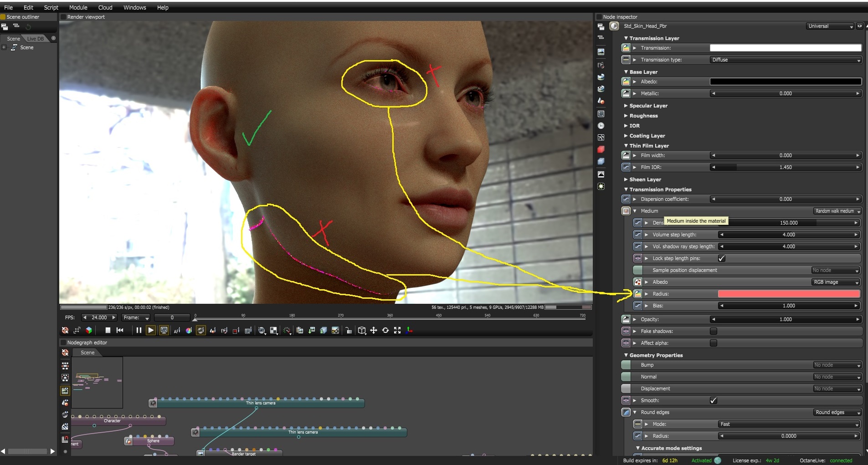Click the move gizmo arrows icon
Screen dimensions: 868x465
[374, 330]
